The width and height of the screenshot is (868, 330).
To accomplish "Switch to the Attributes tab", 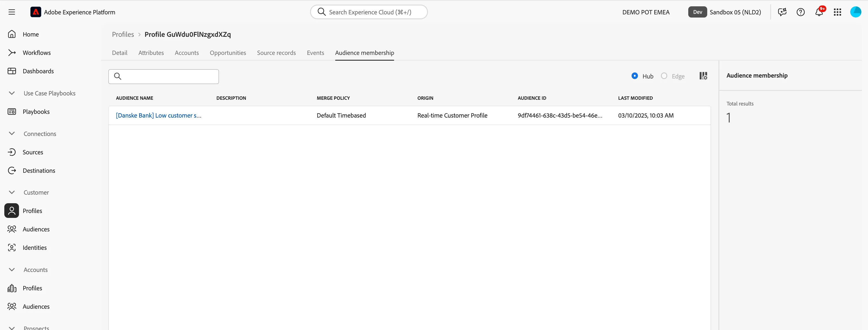I will point(151,53).
